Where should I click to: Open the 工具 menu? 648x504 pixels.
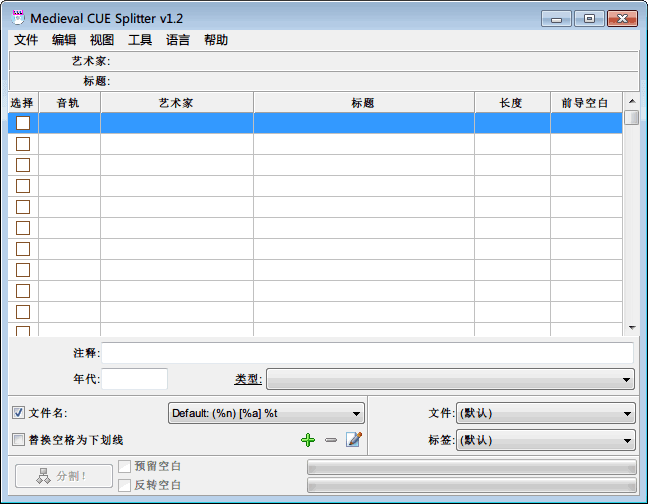pos(140,41)
